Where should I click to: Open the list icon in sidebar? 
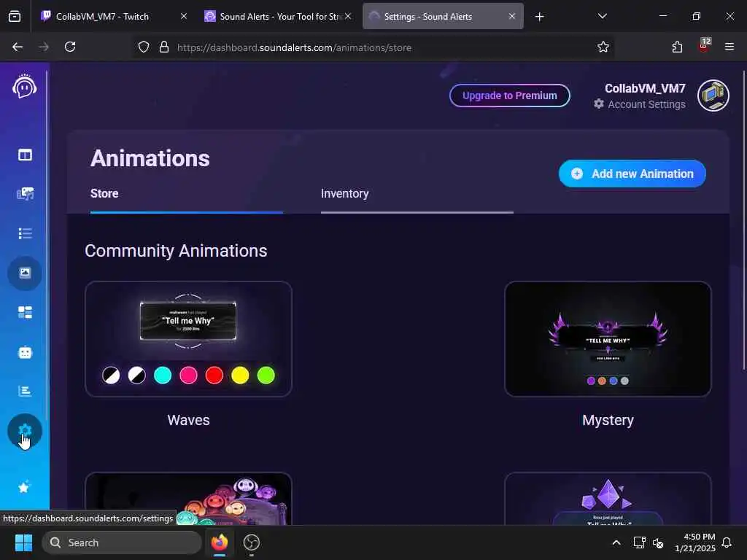(x=25, y=233)
